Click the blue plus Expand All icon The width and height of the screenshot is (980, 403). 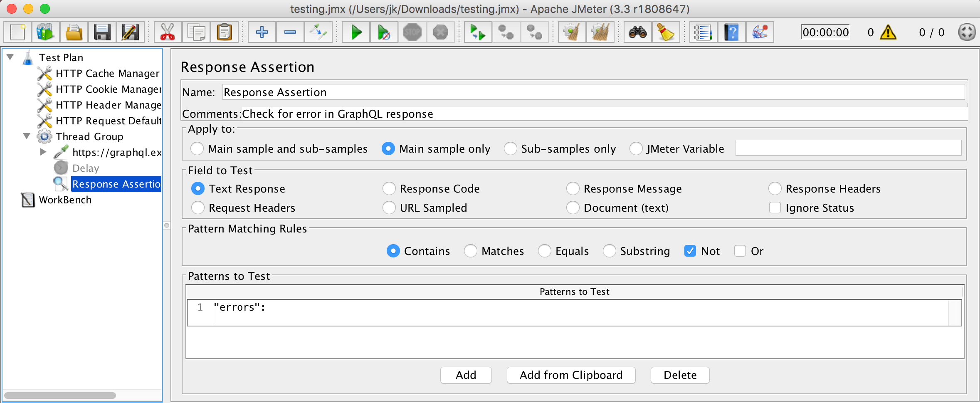pos(262,32)
